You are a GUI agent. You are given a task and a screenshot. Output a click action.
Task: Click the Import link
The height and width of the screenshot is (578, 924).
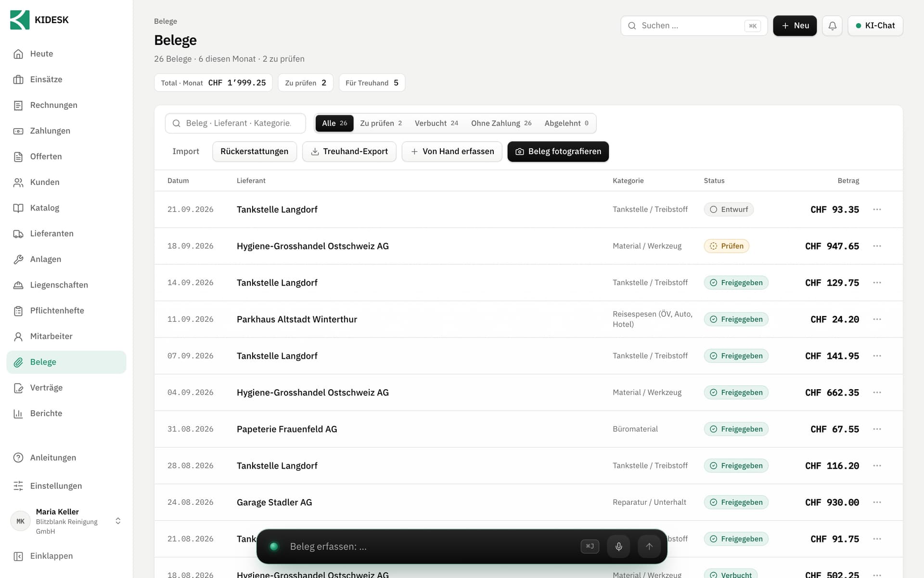(x=186, y=152)
